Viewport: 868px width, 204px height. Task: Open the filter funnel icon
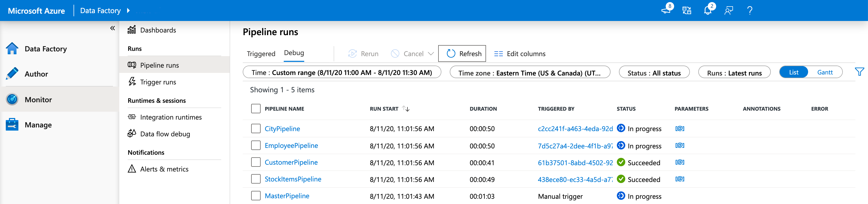tap(859, 72)
